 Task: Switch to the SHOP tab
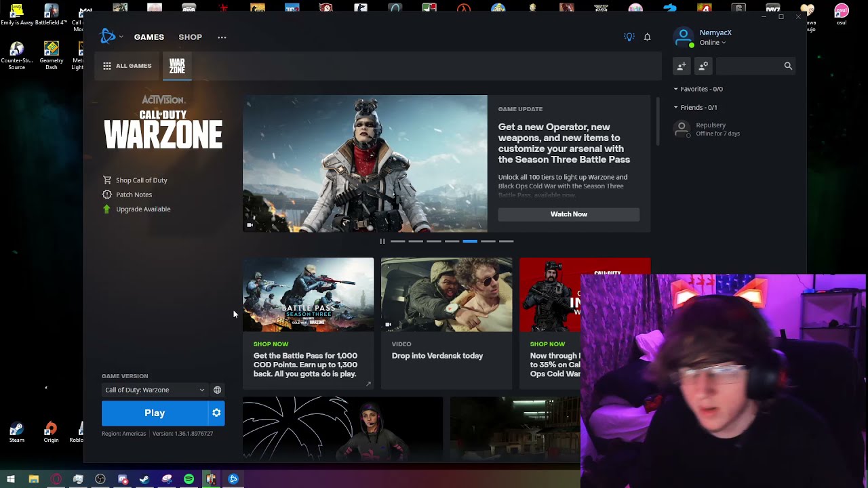191,37
